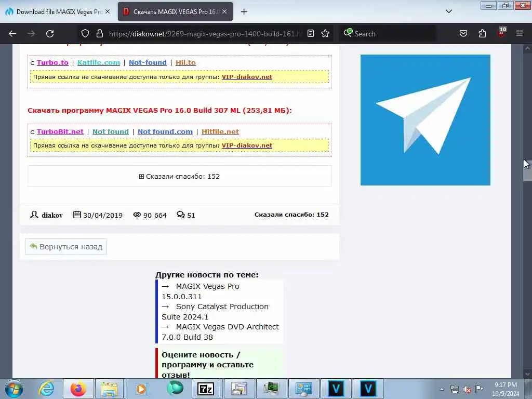Switch to Скачать MAGIX VEGAS Pro tab

click(175, 12)
